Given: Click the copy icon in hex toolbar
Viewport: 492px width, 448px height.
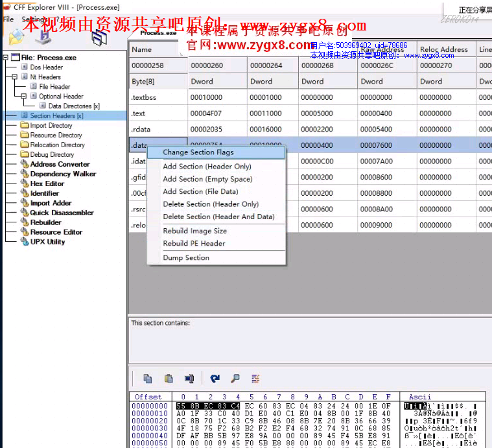Looking at the screenshot, I should [148, 379].
